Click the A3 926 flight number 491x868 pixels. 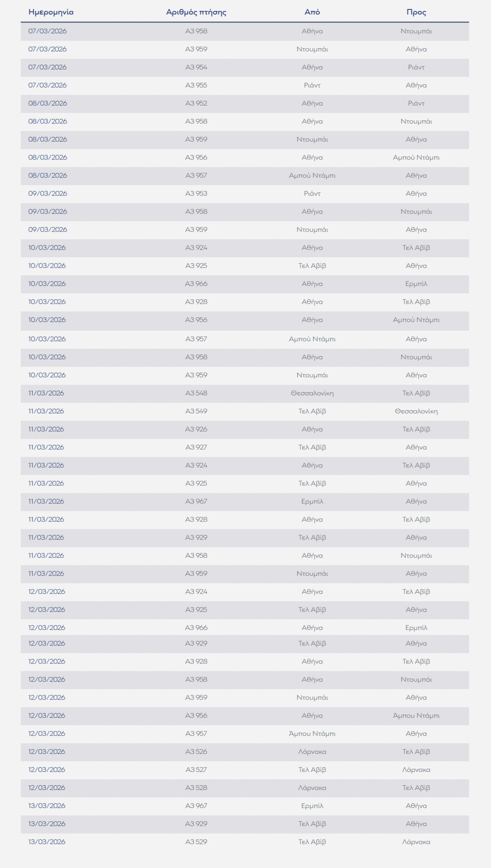pos(196,429)
